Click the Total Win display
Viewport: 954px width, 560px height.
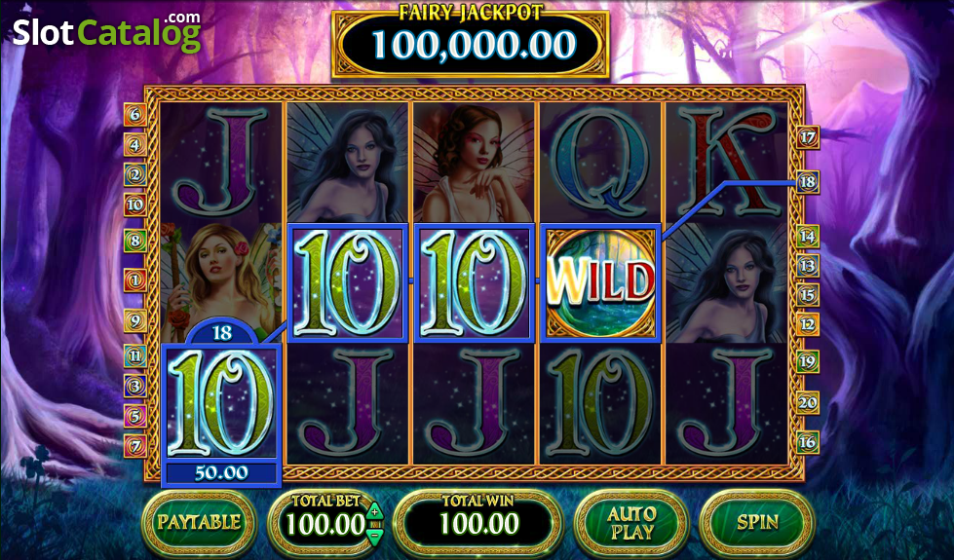pyautogui.click(x=478, y=522)
